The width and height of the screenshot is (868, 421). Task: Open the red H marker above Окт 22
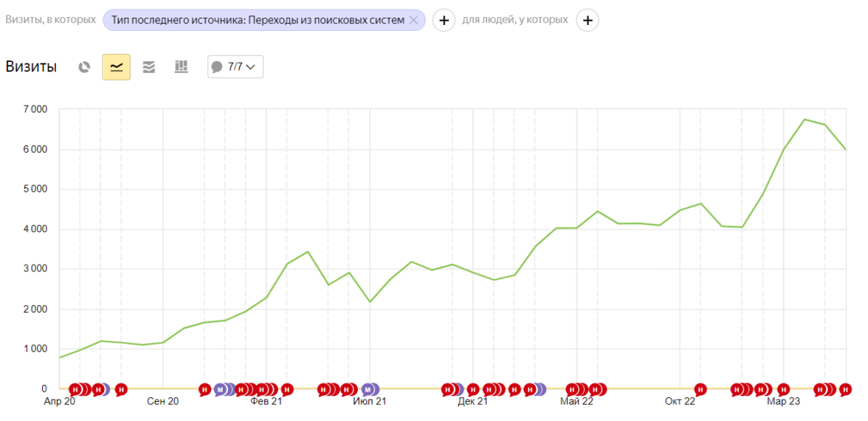click(x=700, y=389)
